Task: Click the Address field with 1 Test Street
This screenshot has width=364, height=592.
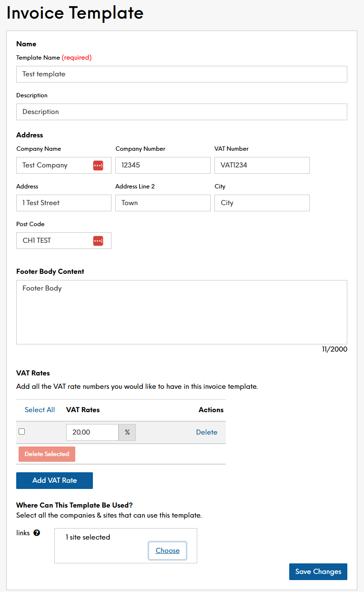Action: click(63, 203)
